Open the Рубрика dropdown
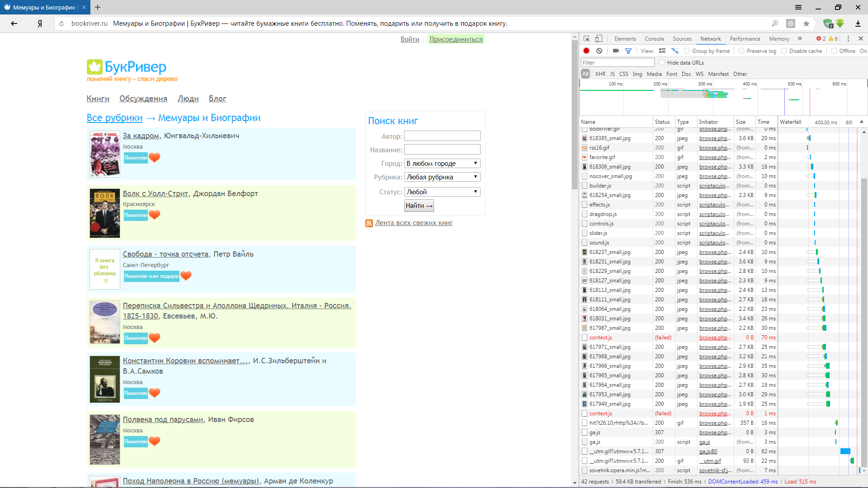This screenshot has width=868, height=488. click(442, 177)
